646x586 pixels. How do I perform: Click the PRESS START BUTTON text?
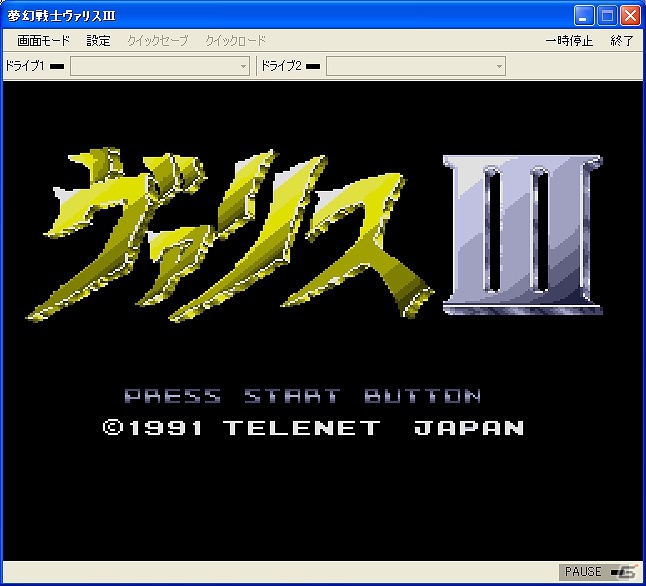(x=302, y=396)
